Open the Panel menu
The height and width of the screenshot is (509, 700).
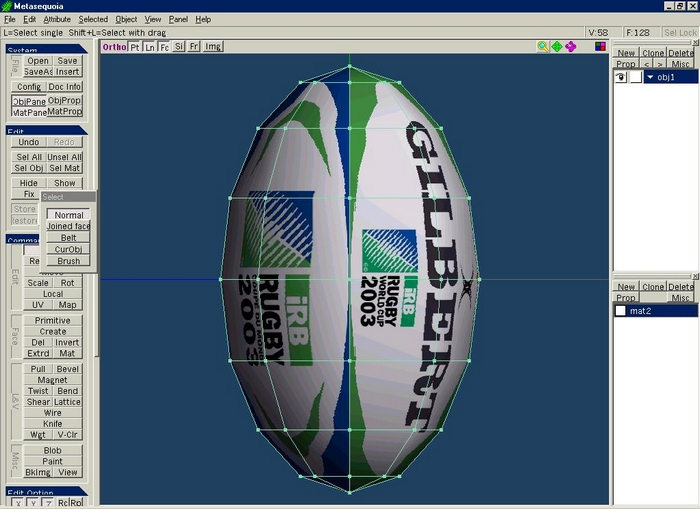click(x=178, y=19)
